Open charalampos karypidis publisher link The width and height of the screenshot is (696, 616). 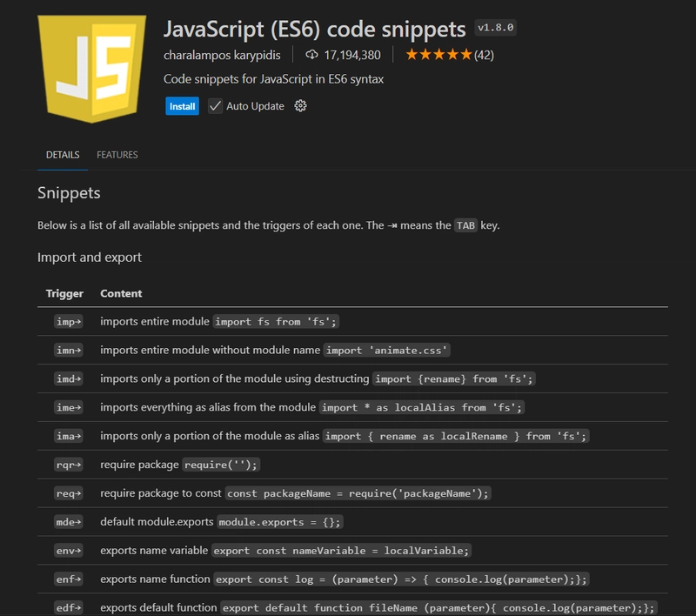point(222,55)
